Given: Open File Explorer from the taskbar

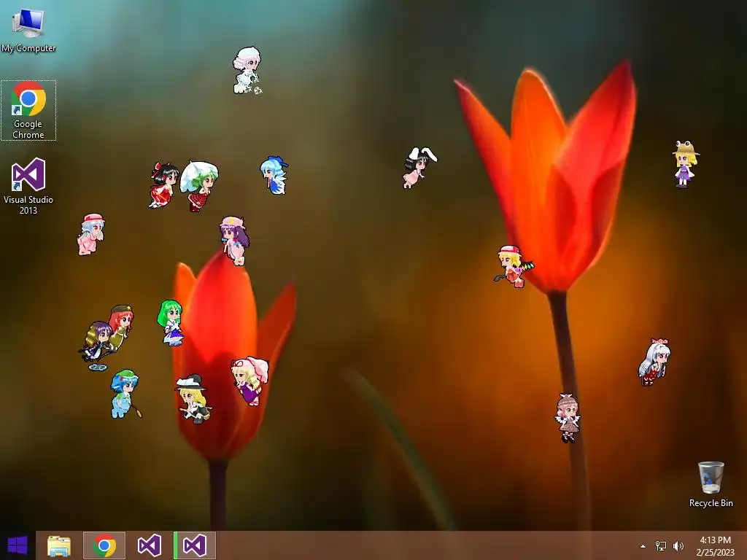Looking at the screenshot, I should pyautogui.click(x=59, y=545).
